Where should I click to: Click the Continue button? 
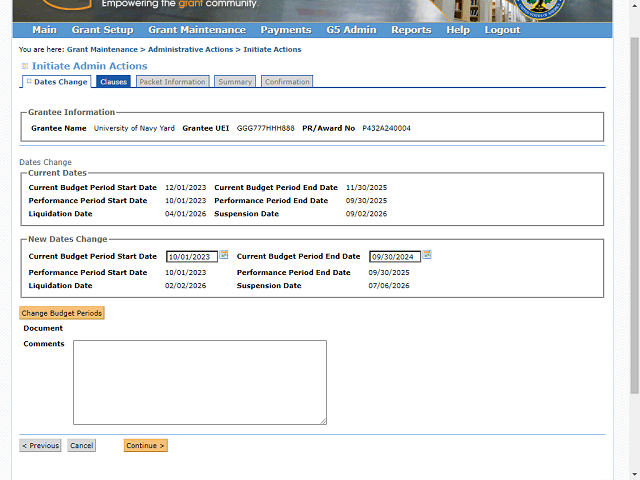(146, 445)
